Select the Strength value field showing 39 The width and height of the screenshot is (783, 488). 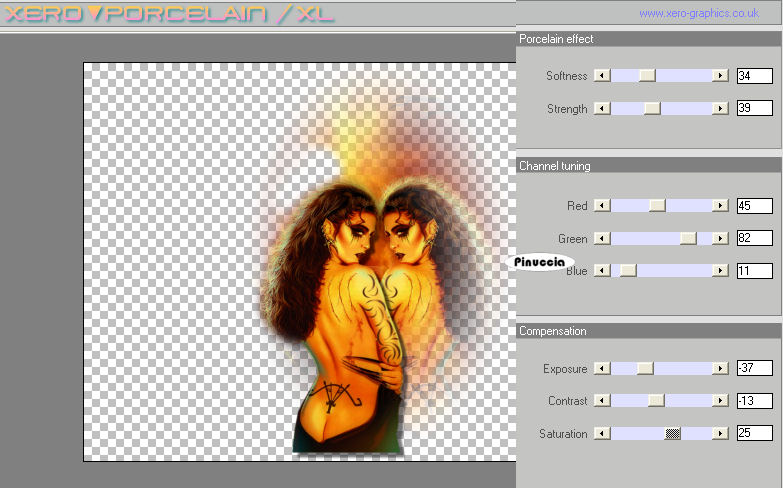tap(755, 108)
